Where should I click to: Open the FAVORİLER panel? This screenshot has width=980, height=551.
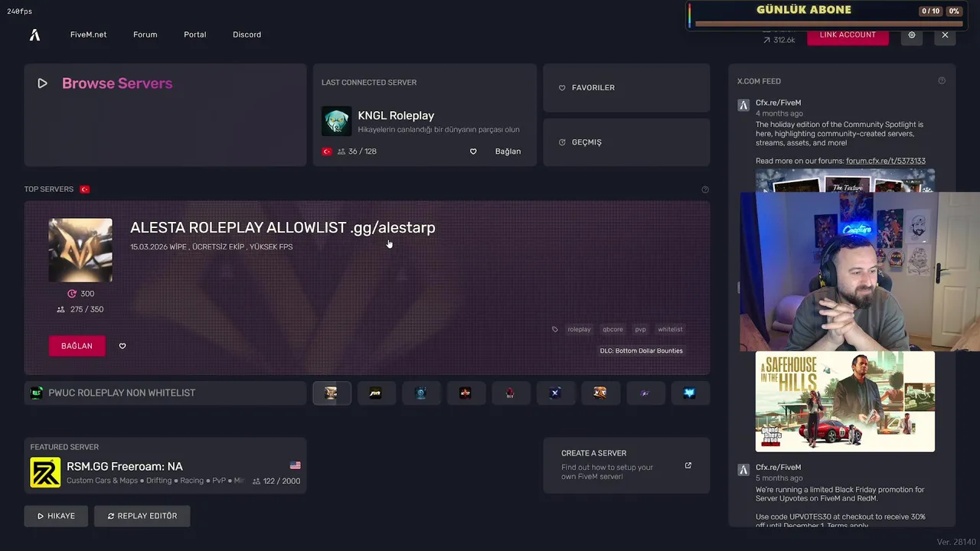626,88
